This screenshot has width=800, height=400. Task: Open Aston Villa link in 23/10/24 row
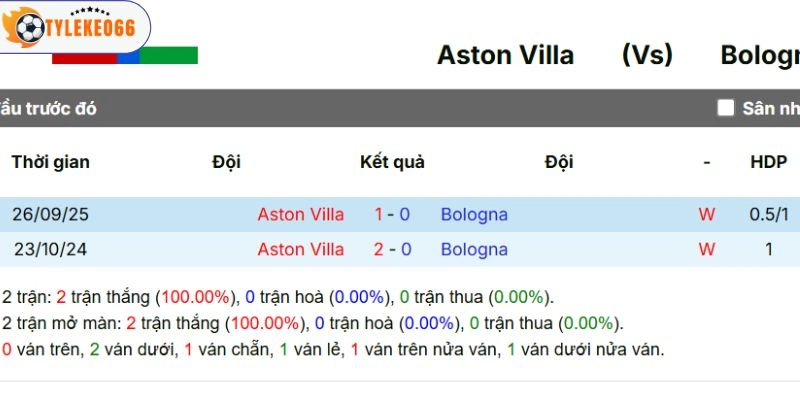[x=300, y=249]
